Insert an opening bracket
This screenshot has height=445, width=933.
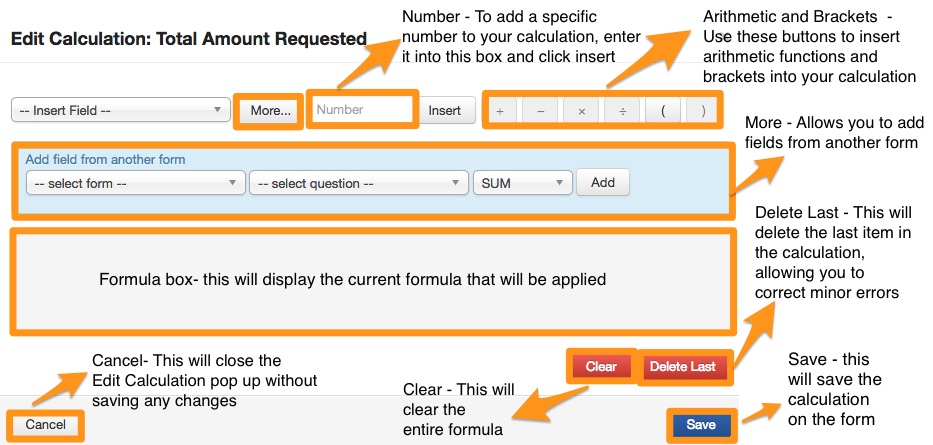(x=663, y=111)
